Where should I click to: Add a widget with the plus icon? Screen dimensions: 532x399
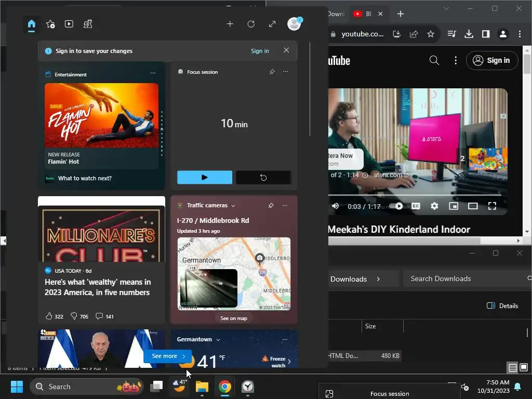(230, 24)
